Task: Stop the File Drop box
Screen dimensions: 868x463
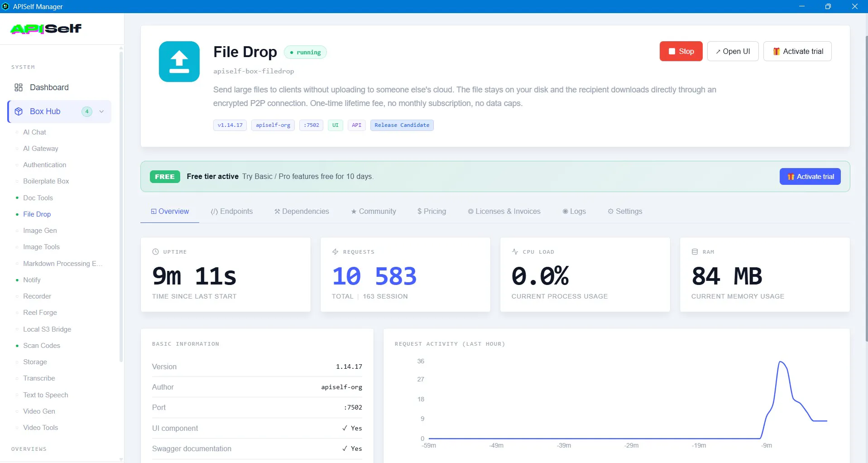Action: 681,51
